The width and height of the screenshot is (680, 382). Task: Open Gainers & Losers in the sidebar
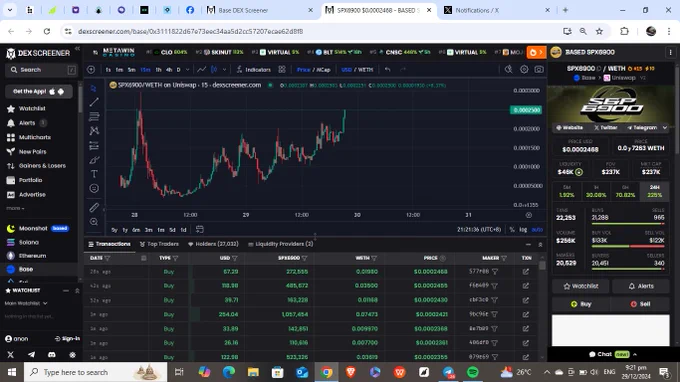click(x=42, y=166)
